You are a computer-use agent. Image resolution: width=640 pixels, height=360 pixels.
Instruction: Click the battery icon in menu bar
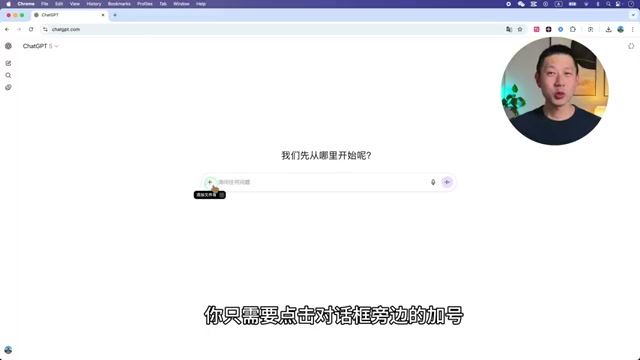tap(572, 4)
